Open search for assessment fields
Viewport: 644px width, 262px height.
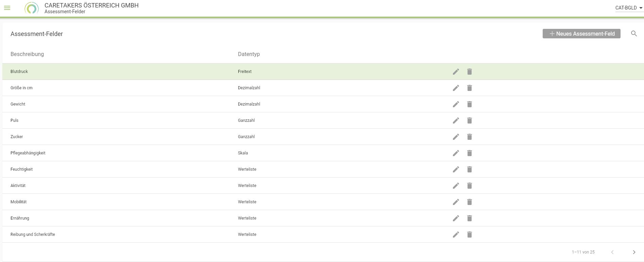634,34
